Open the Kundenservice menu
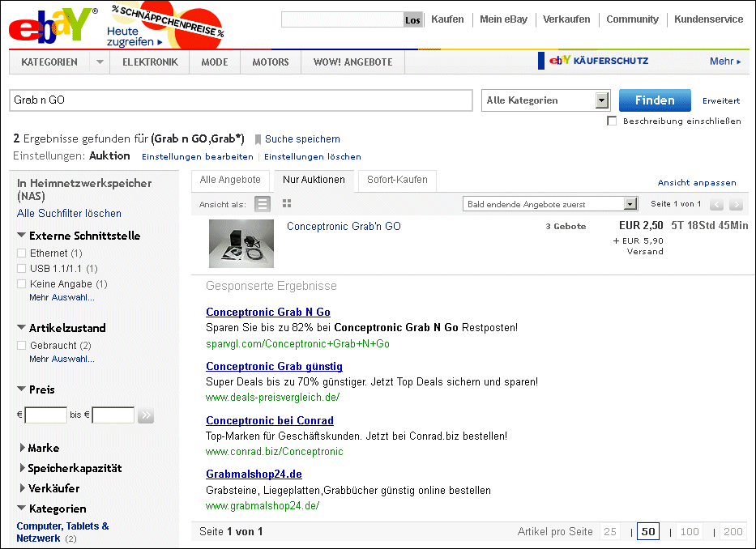This screenshot has height=549, width=756. pyautogui.click(x=709, y=19)
